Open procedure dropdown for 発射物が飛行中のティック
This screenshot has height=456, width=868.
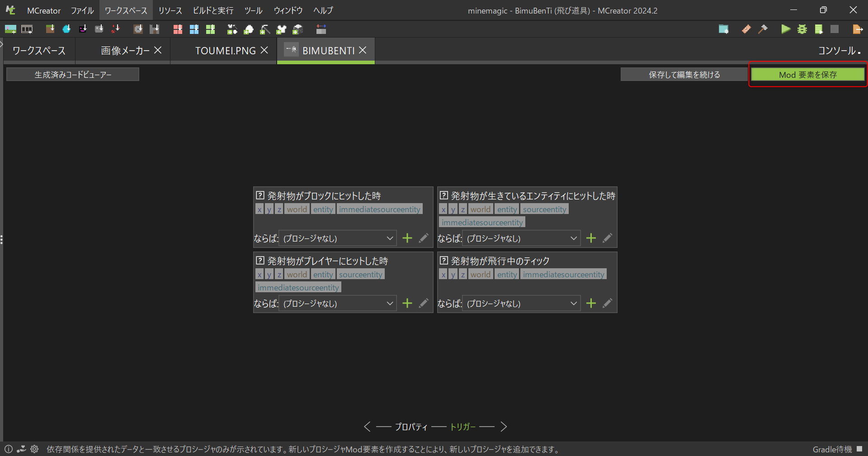[521, 304]
